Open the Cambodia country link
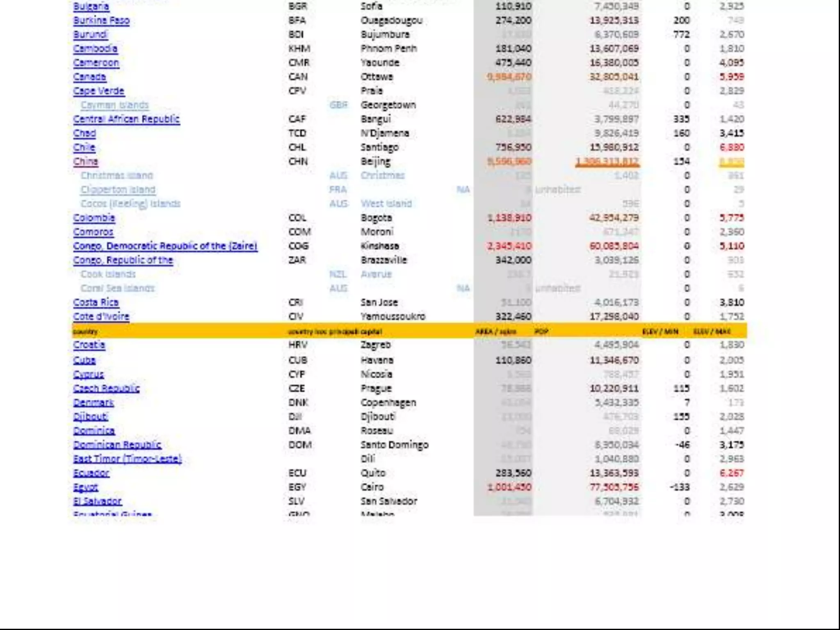 (x=95, y=49)
